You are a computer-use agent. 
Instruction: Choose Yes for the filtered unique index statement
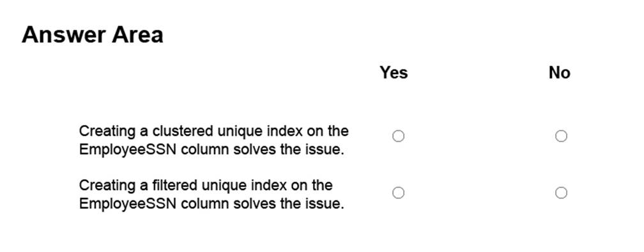398,193
